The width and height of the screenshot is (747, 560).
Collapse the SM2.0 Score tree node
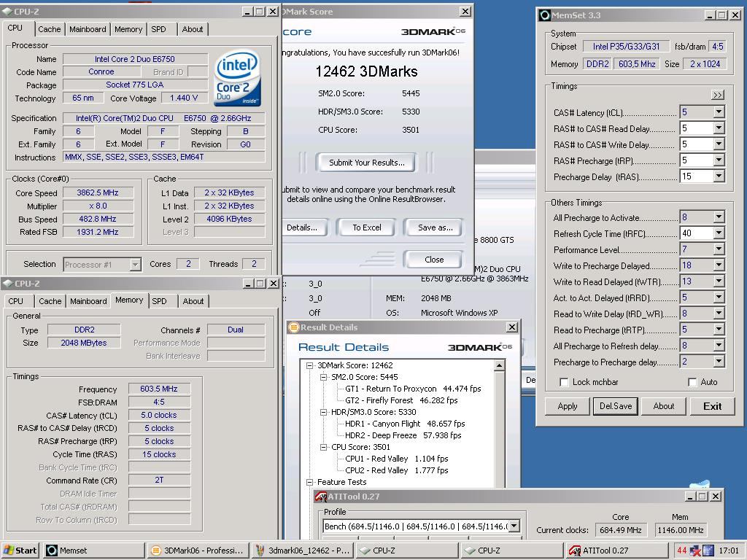(x=323, y=377)
